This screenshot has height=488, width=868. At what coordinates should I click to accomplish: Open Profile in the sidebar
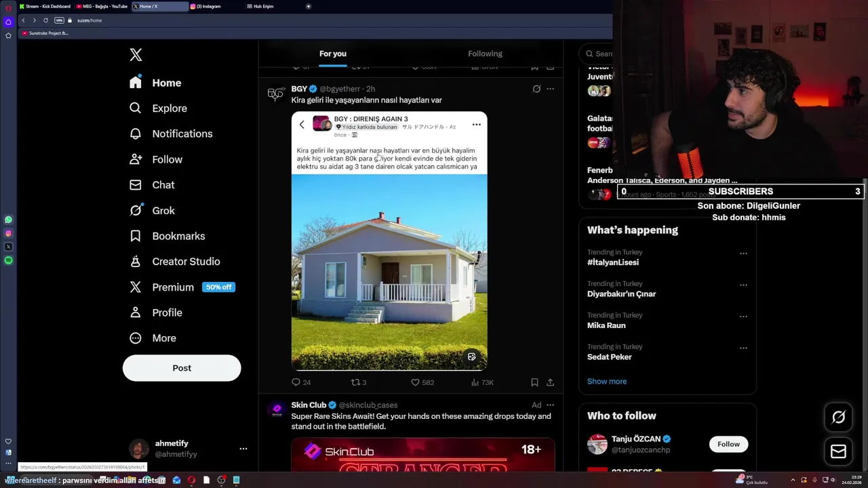tap(156, 312)
